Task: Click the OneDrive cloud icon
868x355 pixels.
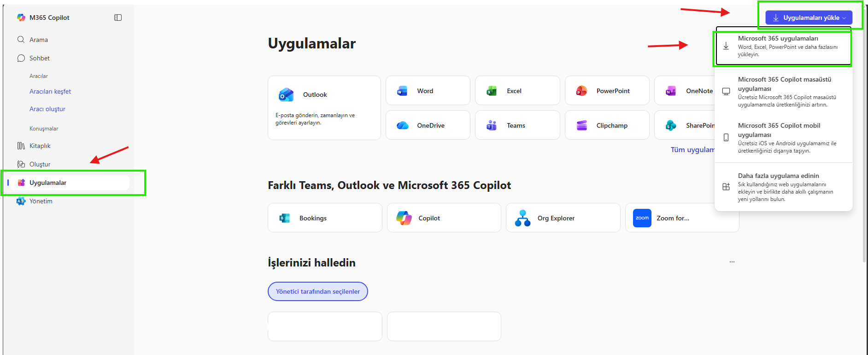Action: pos(403,125)
